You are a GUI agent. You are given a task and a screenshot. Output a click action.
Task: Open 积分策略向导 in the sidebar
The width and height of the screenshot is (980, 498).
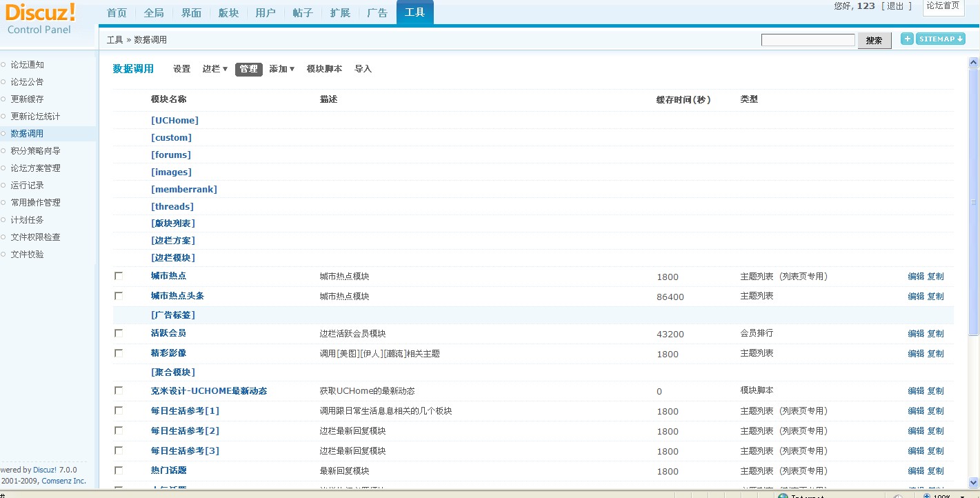pyautogui.click(x=36, y=151)
